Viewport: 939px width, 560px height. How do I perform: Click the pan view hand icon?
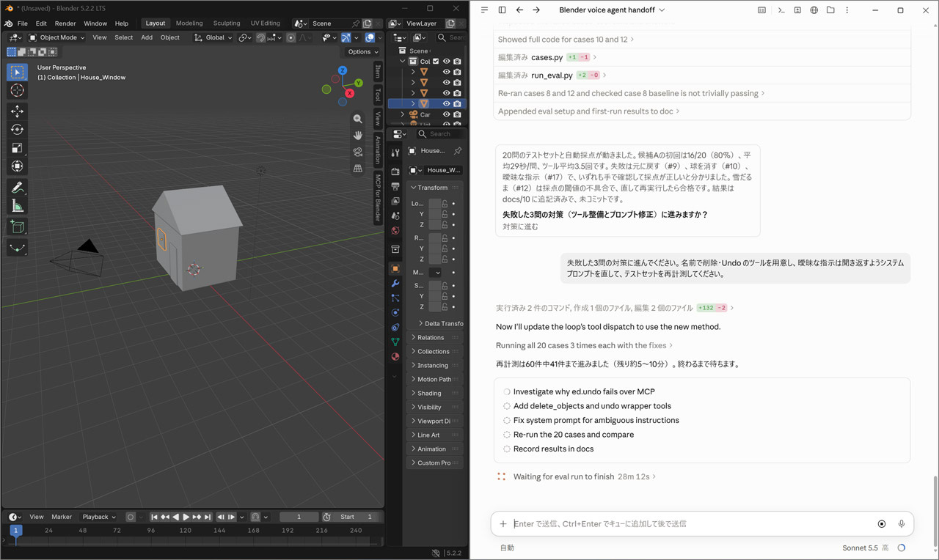point(357,136)
